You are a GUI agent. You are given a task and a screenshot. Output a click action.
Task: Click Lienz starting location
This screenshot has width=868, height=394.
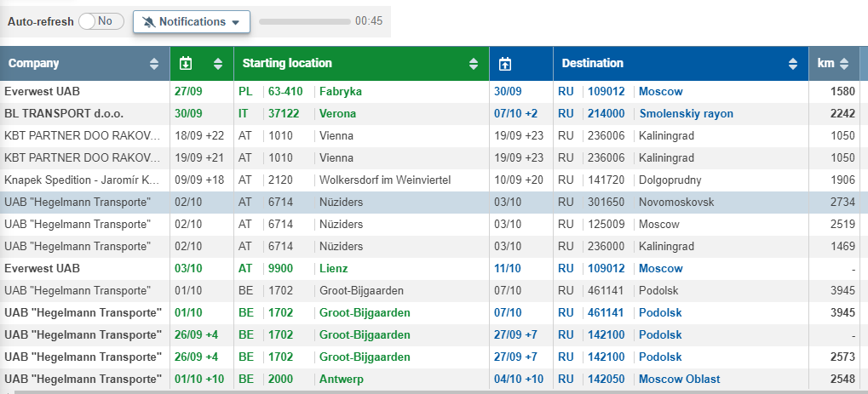tap(333, 268)
